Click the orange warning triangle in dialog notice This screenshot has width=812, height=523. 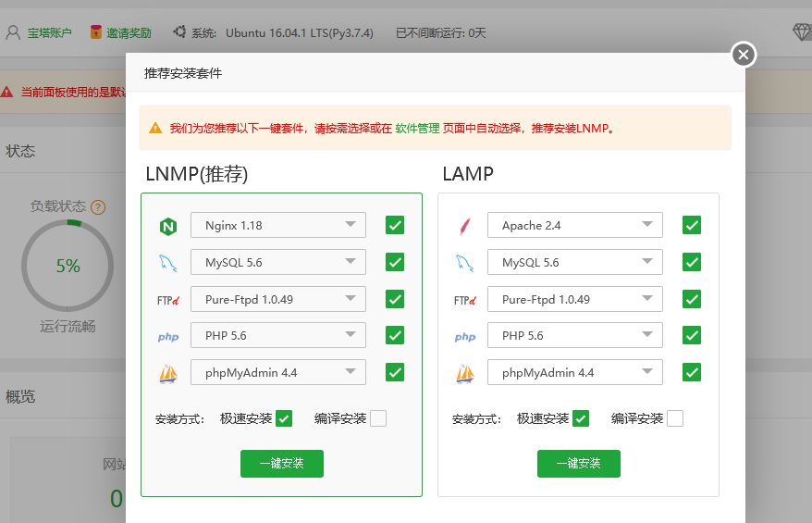click(155, 128)
